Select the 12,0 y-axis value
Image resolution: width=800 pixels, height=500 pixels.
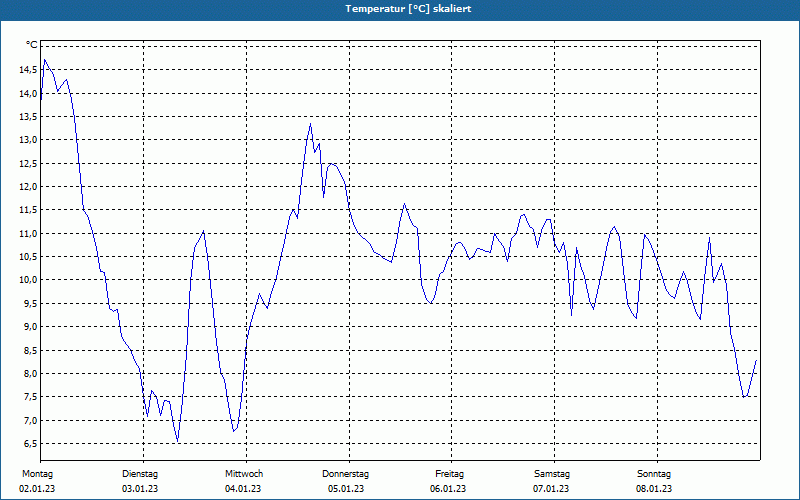point(28,187)
